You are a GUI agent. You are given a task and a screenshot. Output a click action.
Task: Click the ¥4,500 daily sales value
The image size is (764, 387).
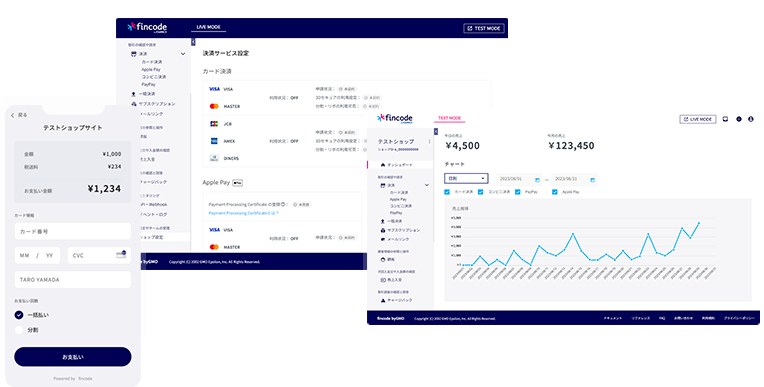[x=462, y=146]
